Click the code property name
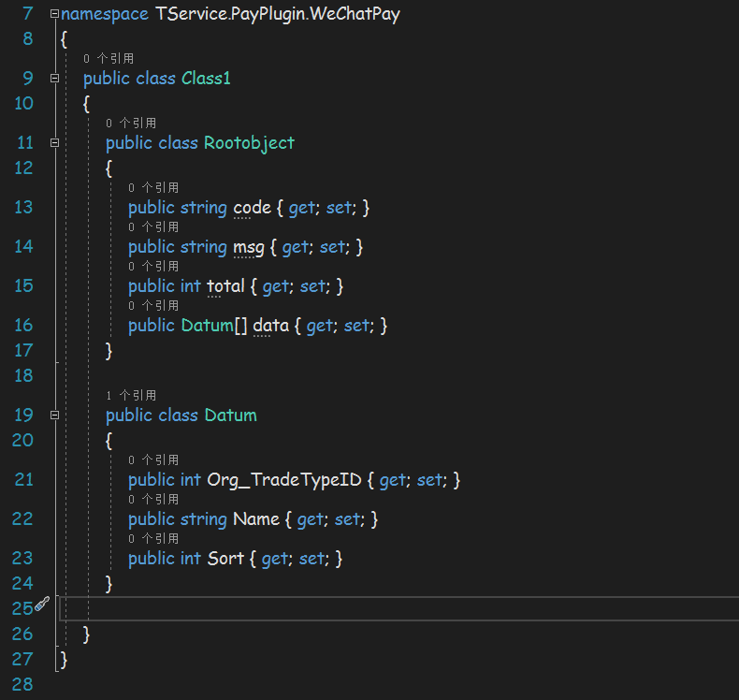The height and width of the screenshot is (700, 739). pyautogui.click(x=253, y=208)
